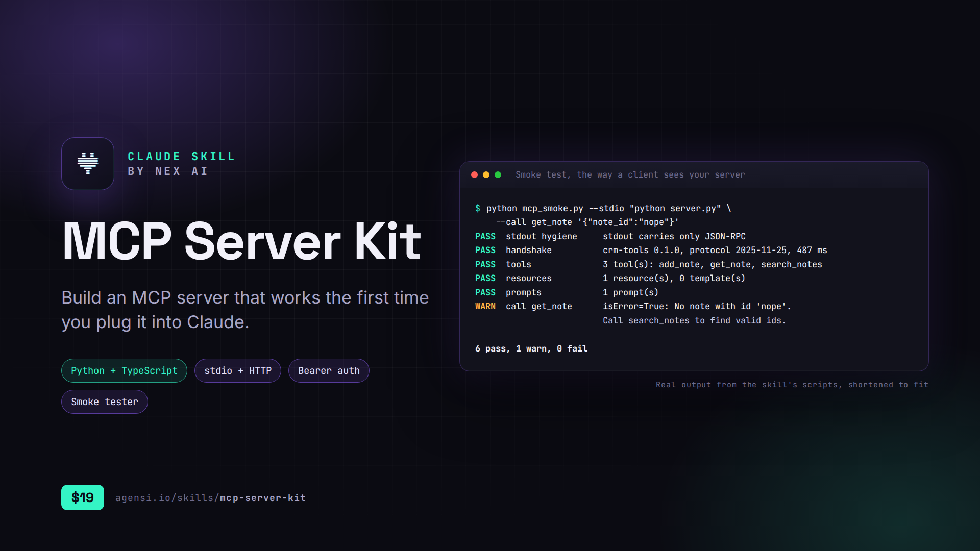Click the 'python mcp_smoke.py --stdio' command line
980x551 pixels.
(603, 208)
